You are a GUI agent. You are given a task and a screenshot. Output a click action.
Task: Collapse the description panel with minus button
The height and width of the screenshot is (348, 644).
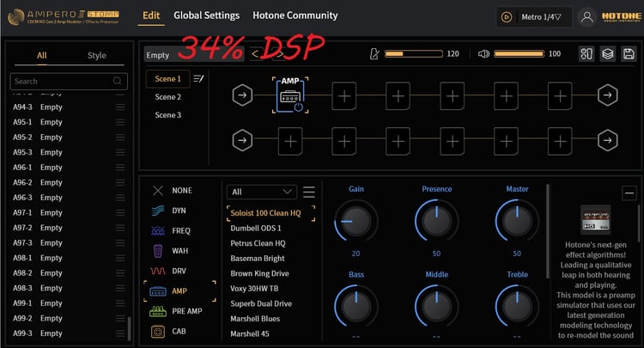629,192
